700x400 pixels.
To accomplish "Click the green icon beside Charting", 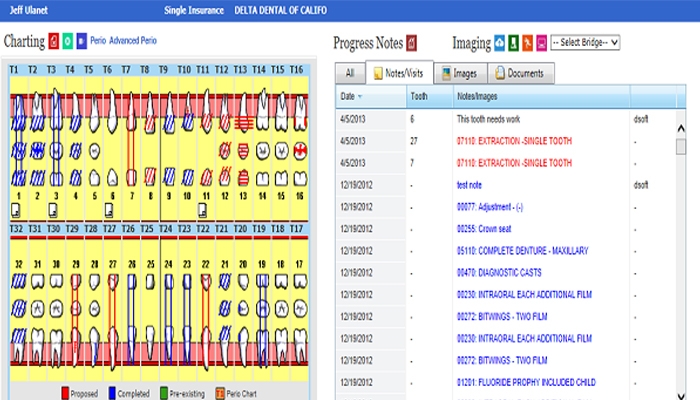I will click(x=67, y=42).
